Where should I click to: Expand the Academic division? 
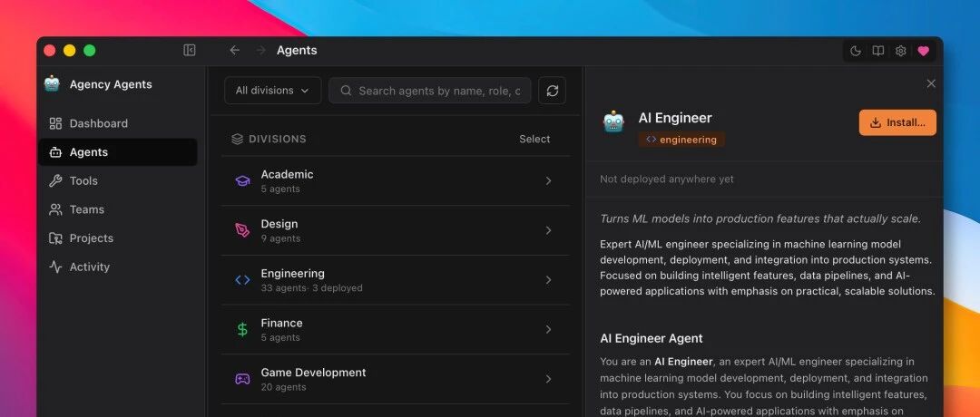pos(396,181)
